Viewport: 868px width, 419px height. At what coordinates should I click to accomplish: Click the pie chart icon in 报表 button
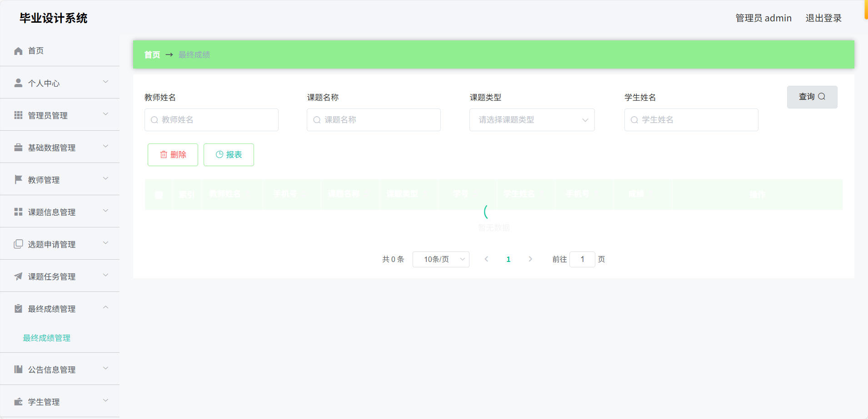pos(219,154)
